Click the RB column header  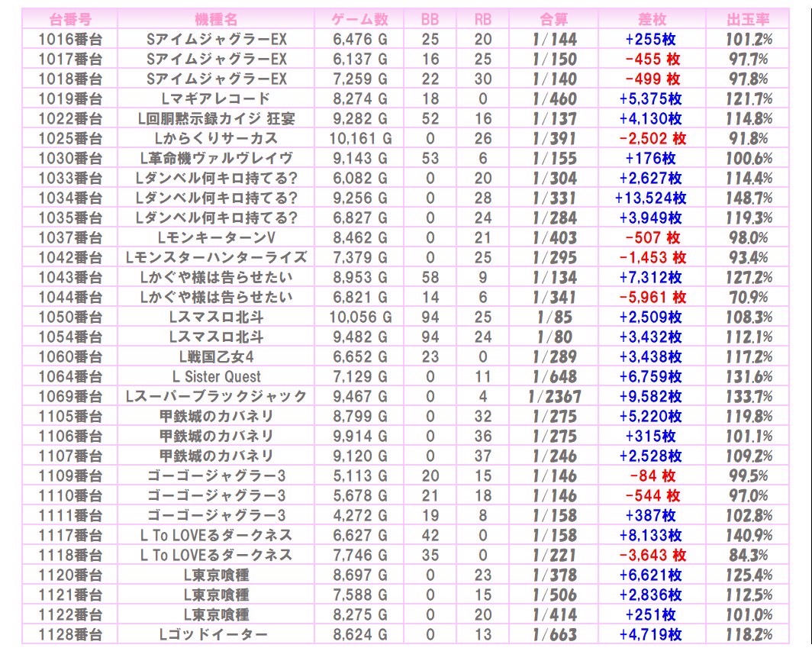pyautogui.click(x=482, y=20)
